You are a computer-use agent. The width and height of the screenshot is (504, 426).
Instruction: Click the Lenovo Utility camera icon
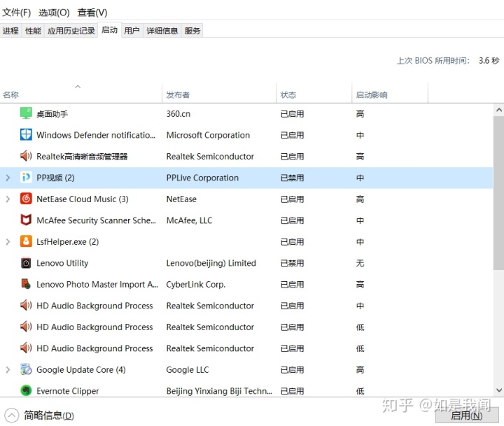(x=26, y=263)
